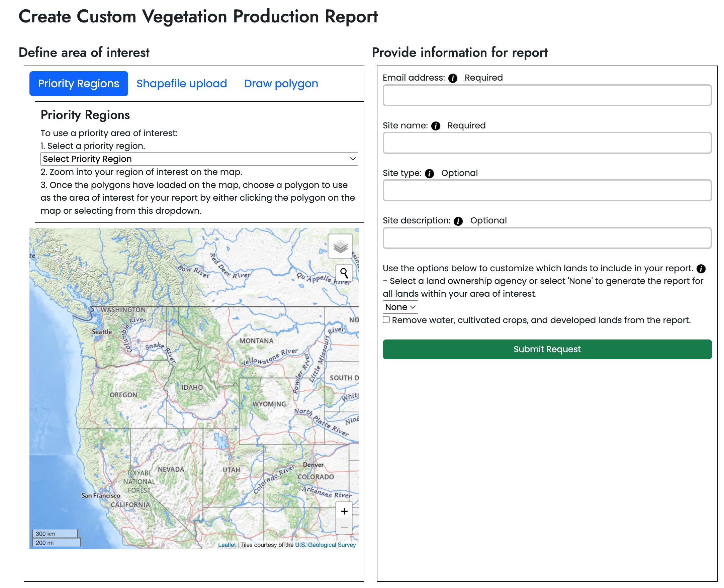724x588 pixels.
Task: Click the Site name info icon
Action: tap(435, 126)
